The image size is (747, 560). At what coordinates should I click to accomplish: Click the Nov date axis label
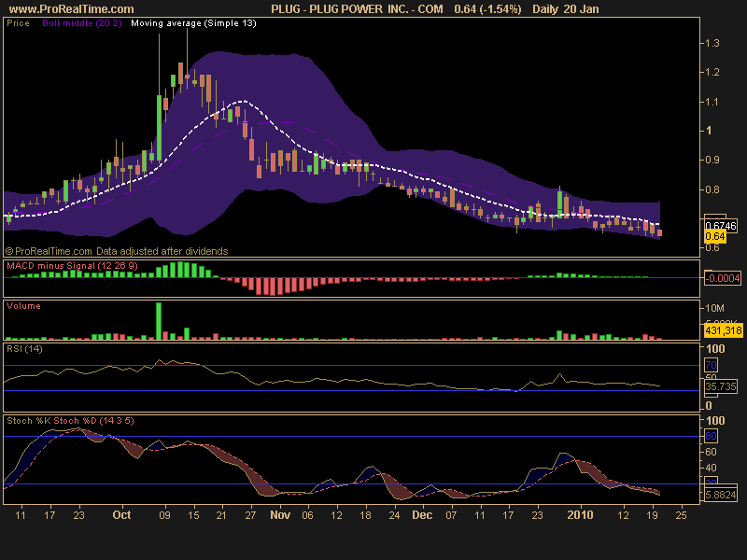[x=280, y=515]
